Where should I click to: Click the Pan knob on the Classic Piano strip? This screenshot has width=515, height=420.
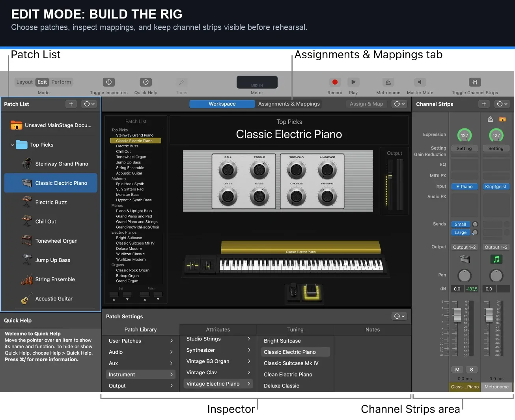pos(464,275)
